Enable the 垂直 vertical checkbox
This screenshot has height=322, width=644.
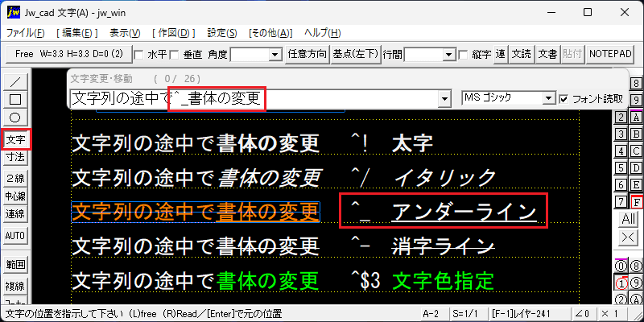[175, 54]
